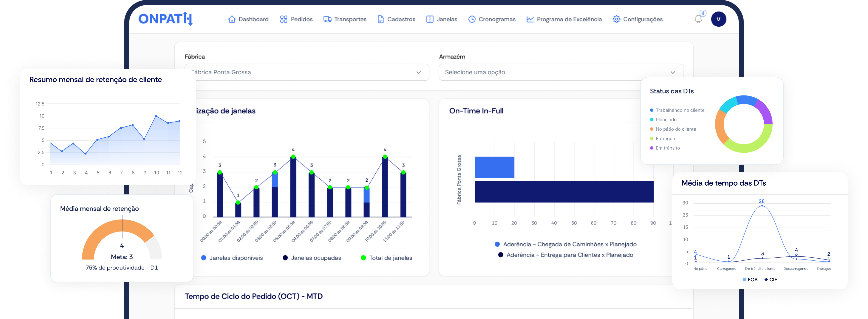Click the Transportes truck icon
The height and width of the screenshot is (319, 868).
coord(327,19)
